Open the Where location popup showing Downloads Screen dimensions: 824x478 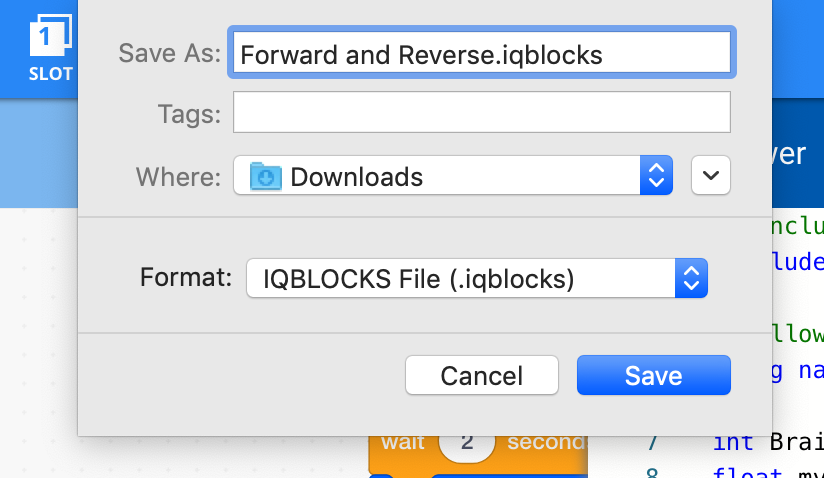440,177
